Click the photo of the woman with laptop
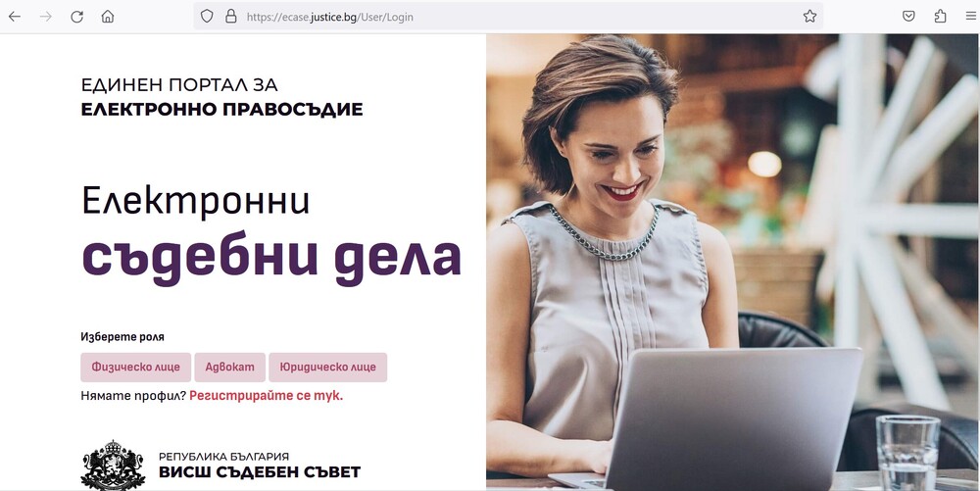Image resolution: width=980 pixels, height=491 pixels. coord(733,261)
